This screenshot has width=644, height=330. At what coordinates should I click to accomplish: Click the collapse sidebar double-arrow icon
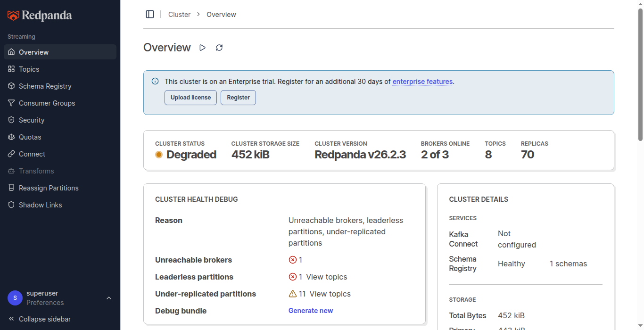pos(11,319)
